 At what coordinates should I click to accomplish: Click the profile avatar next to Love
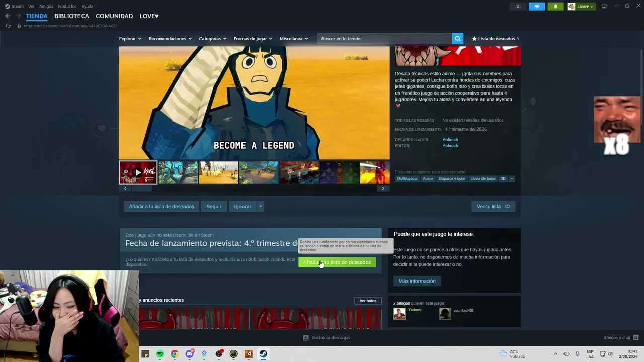571,6
